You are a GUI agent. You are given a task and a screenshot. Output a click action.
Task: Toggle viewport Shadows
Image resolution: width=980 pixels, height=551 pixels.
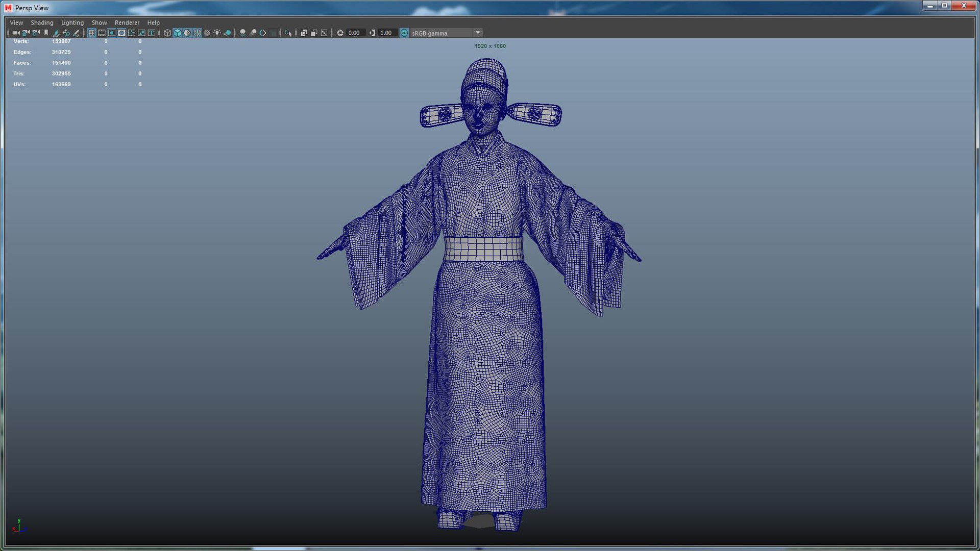pyautogui.click(x=227, y=33)
